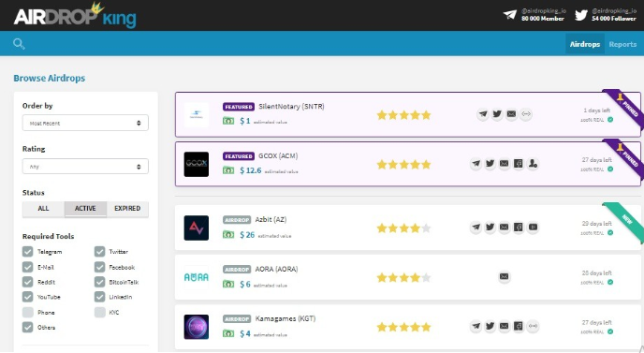
Task: Open the Azbit (AZ) airdrop link
Action: pyautogui.click(x=271, y=219)
